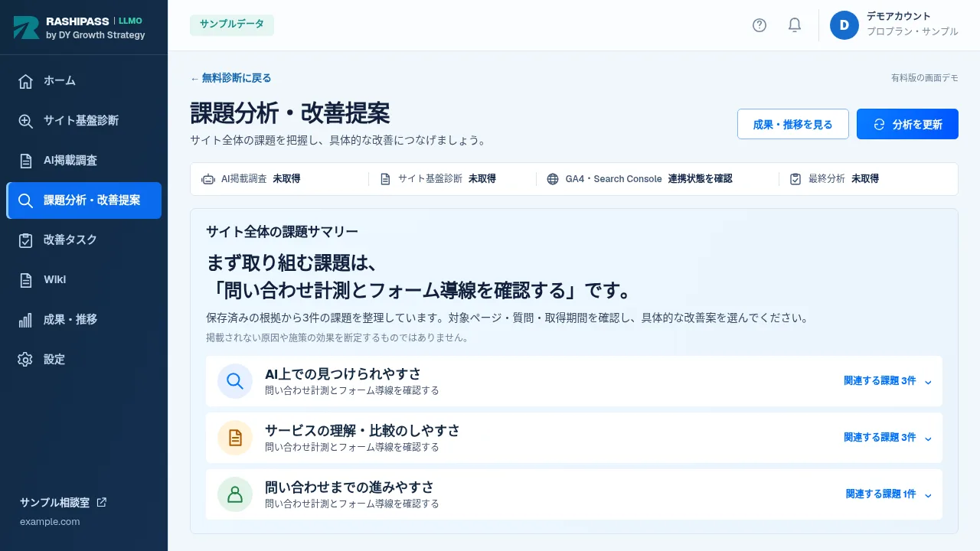Click the 連携状態を確認 status link
This screenshot has height=551, width=980.
700,179
